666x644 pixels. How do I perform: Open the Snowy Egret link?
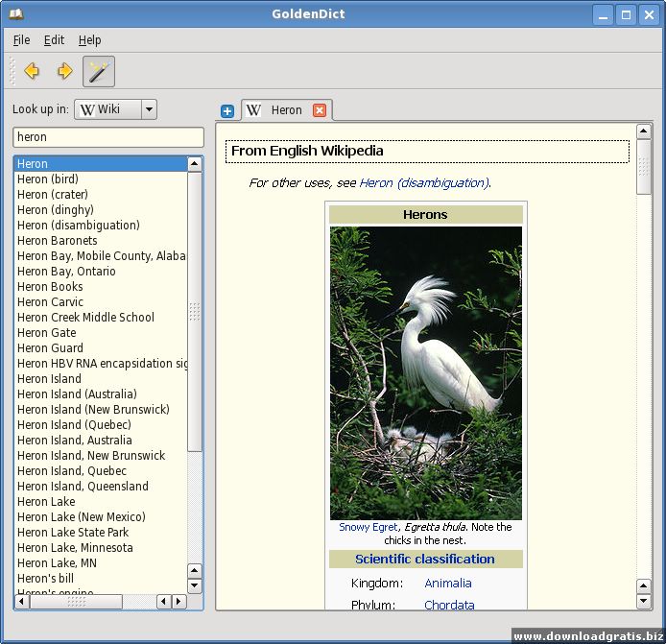tap(369, 527)
